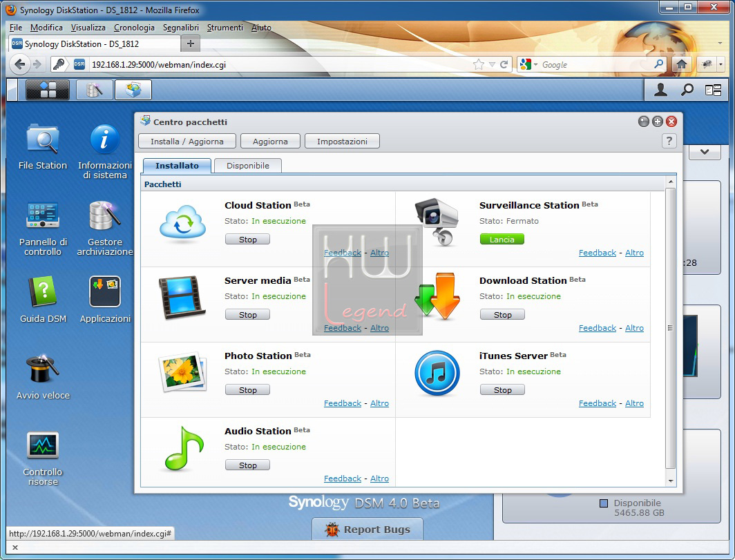
Task: Reload the page in Firefox
Action: click(x=504, y=65)
